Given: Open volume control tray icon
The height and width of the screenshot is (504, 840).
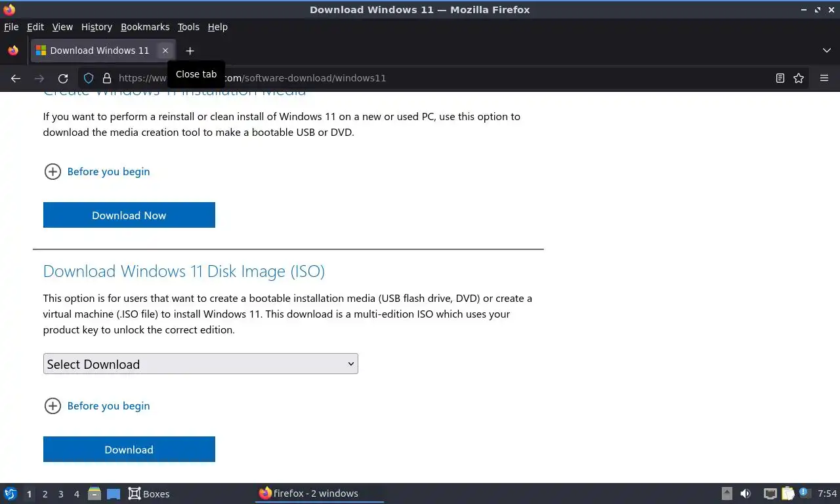Looking at the screenshot, I should click(x=745, y=493).
